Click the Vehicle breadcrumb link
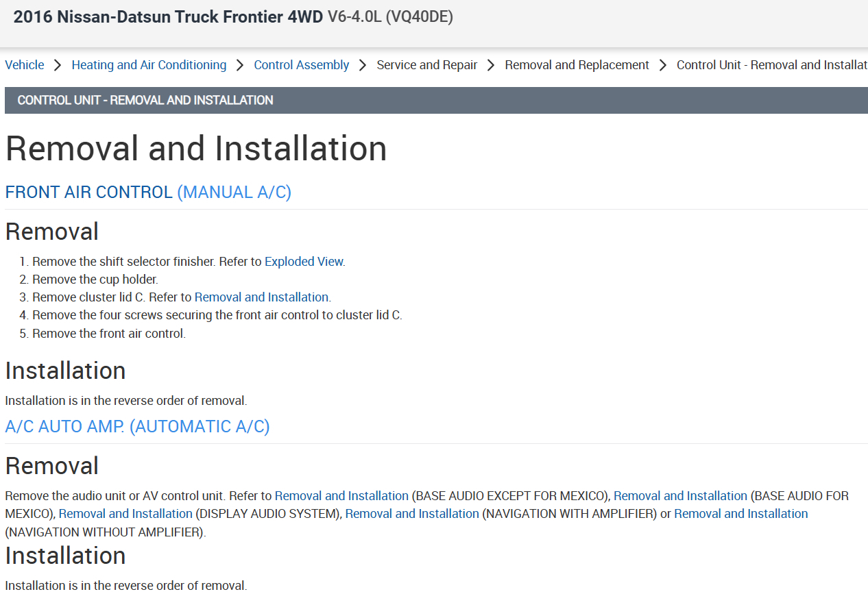The height and width of the screenshot is (594, 868). click(x=25, y=65)
